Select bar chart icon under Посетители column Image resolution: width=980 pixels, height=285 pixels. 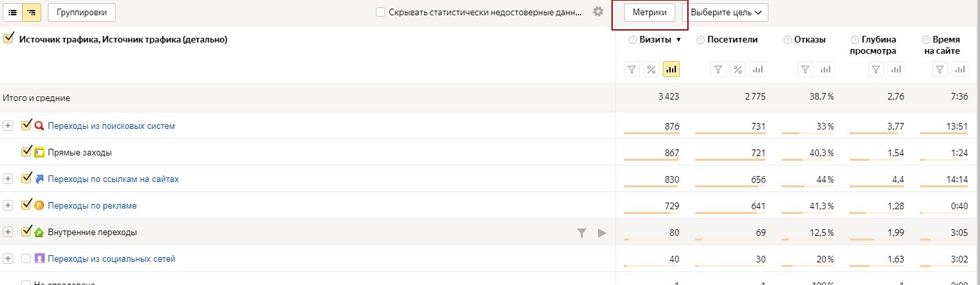757,69
